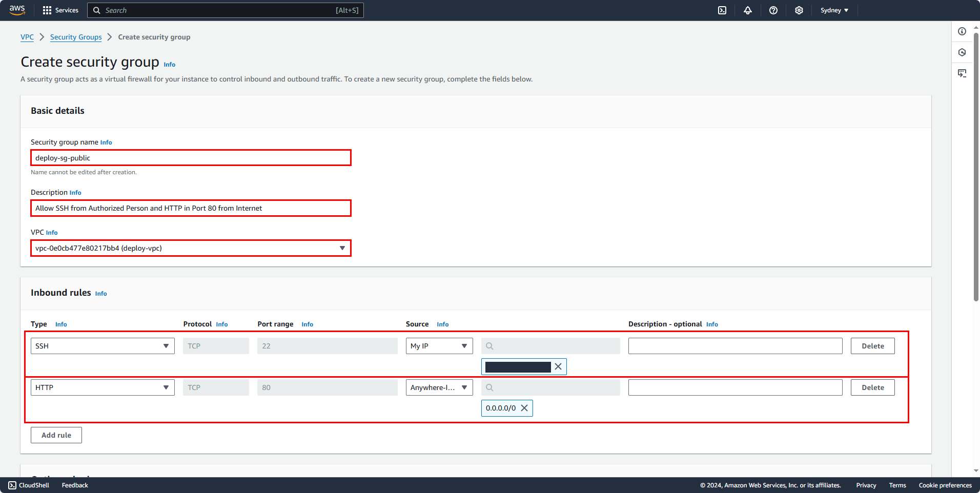980x493 pixels.
Task: Open Info link for Source column
Action: 443,324
